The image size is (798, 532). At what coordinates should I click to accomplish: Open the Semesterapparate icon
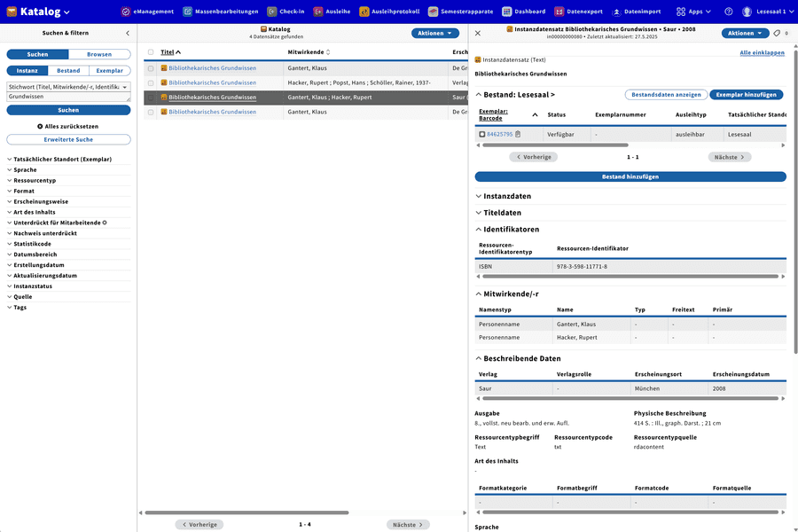432,12
